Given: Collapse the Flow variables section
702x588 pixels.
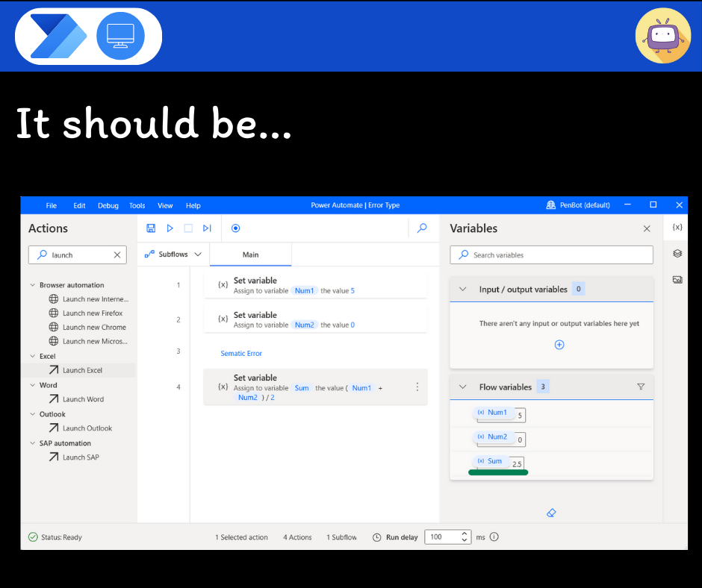Looking at the screenshot, I should click(x=462, y=387).
